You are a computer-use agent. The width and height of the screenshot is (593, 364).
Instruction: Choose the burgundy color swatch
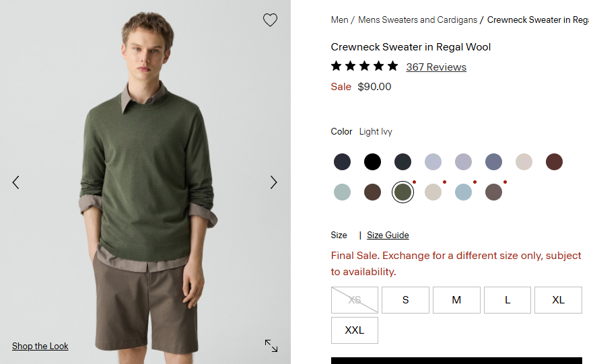tap(554, 161)
